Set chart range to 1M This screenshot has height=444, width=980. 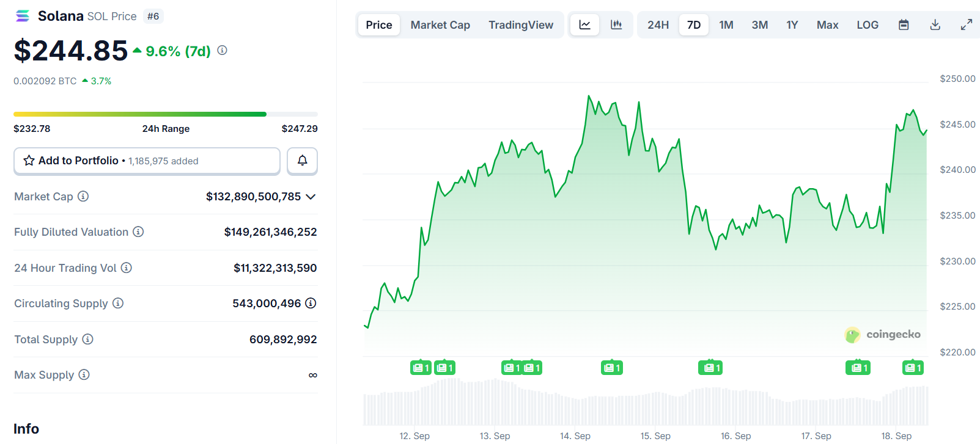tap(726, 25)
